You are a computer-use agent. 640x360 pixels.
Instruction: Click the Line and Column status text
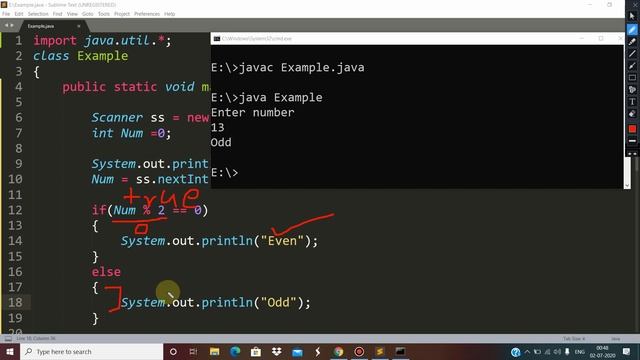point(36,339)
